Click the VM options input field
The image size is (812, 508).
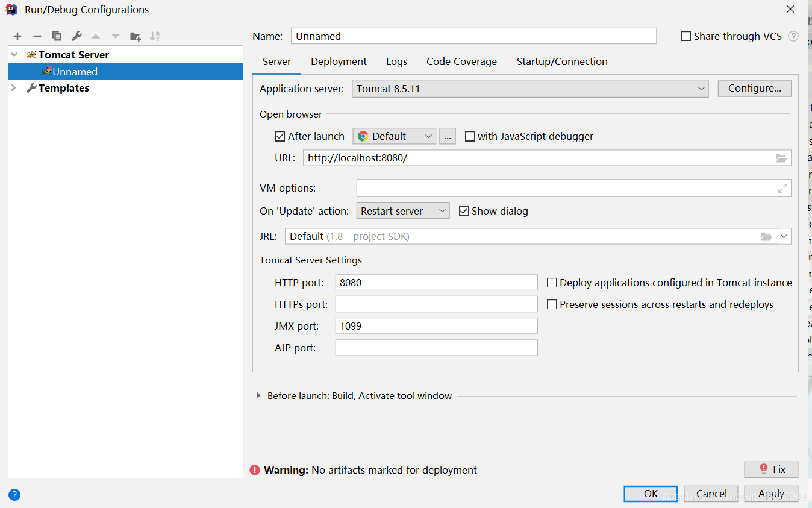click(574, 188)
